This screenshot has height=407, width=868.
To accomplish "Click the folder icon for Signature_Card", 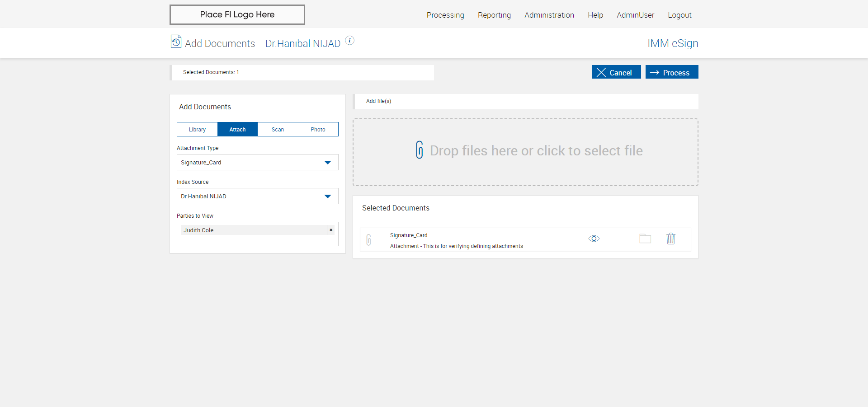I will click(645, 239).
